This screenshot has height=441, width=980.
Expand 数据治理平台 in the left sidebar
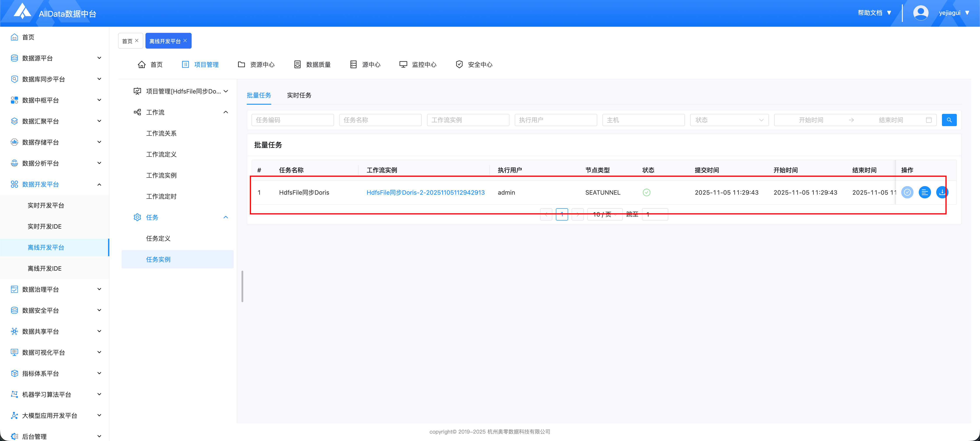[x=55, y=289]
